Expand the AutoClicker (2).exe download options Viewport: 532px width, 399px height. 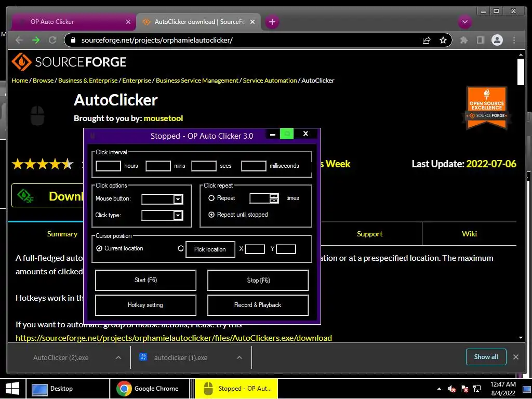[118, 357]
